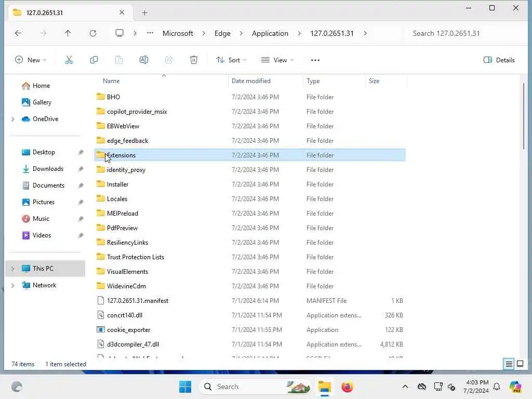532x399 pixels.
Task: Expand chevron after Application breadcrumb
Action: pyautogui.click(x=299, y=33)
